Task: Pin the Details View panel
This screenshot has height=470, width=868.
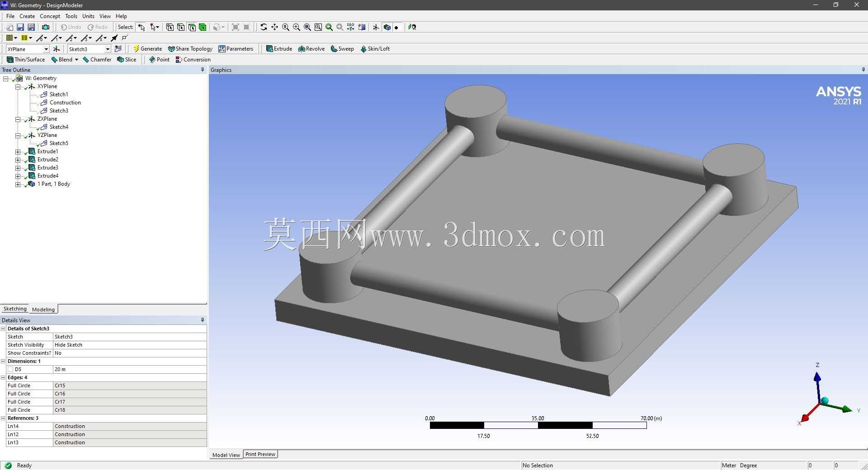Action: (x=203, y=320)
